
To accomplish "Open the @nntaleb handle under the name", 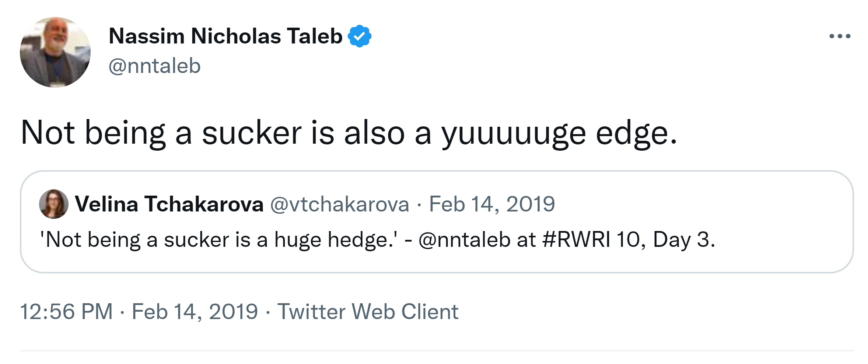I will pyautogui.click(x=154, y=66).
